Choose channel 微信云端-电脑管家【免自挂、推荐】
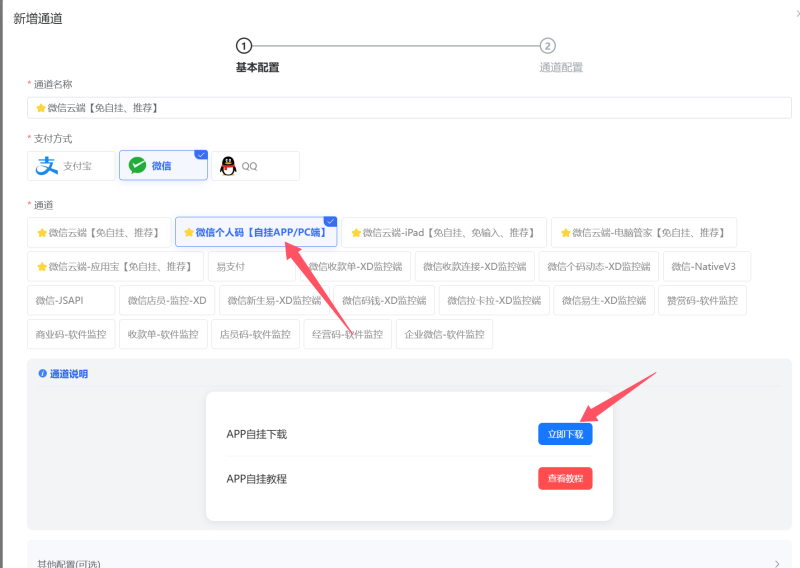 (644, 232)
